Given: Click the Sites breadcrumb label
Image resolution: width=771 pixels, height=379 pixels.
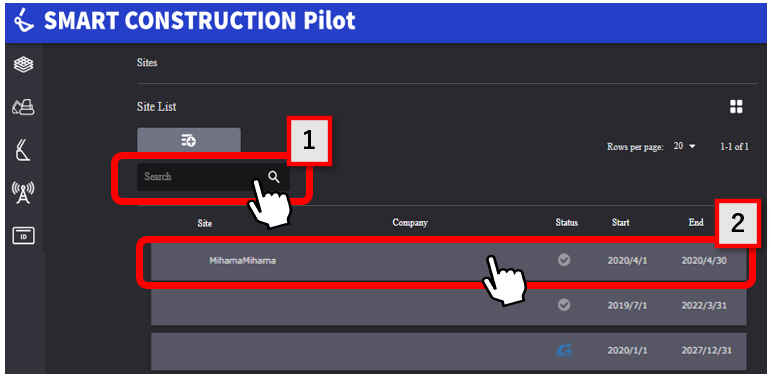Looking at the screenshot, I should tap(147, 63).
